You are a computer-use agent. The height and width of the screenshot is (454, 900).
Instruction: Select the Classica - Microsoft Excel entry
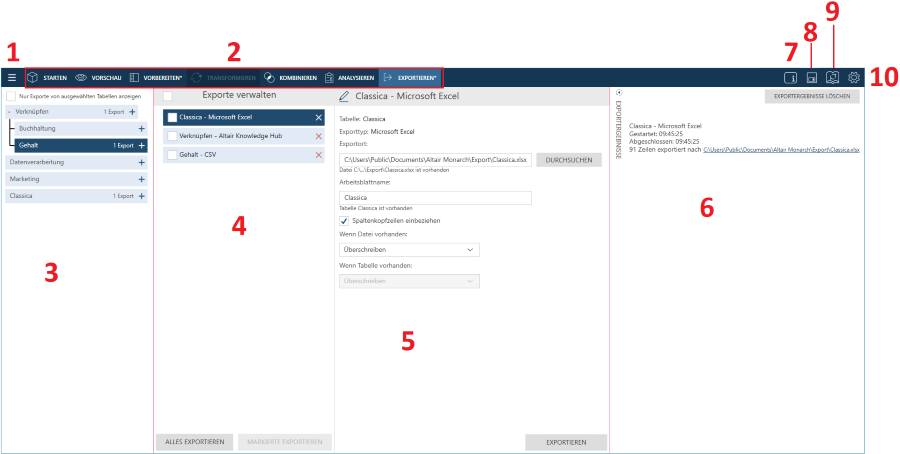[244, 118]
